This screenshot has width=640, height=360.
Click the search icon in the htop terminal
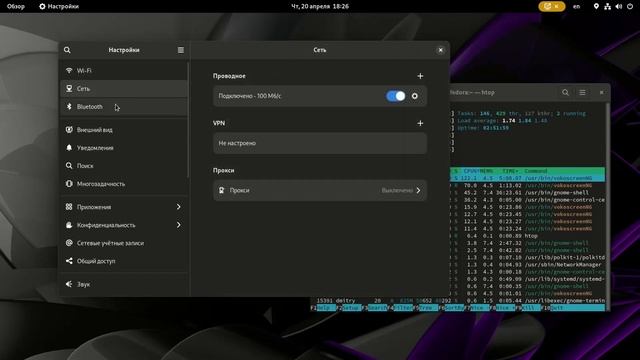click(565, 92)
